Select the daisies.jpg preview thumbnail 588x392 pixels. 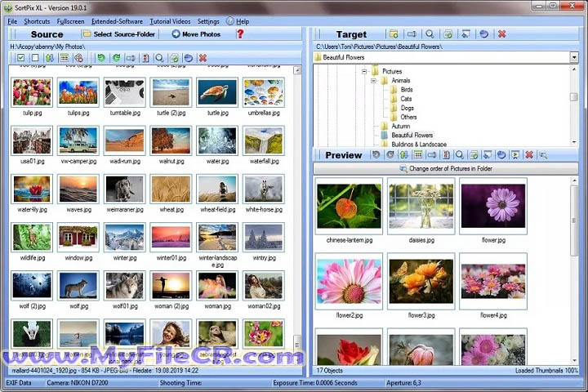click(x=421, y=206)
